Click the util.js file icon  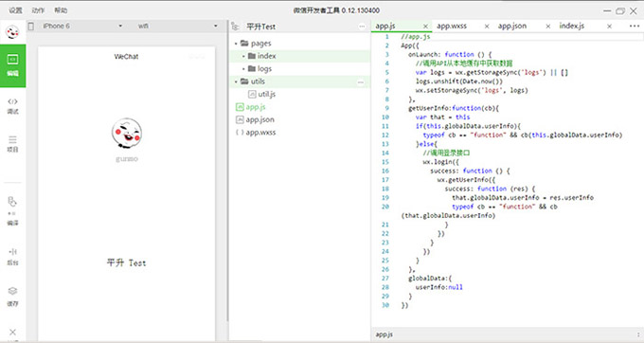[x=252, y=94]
